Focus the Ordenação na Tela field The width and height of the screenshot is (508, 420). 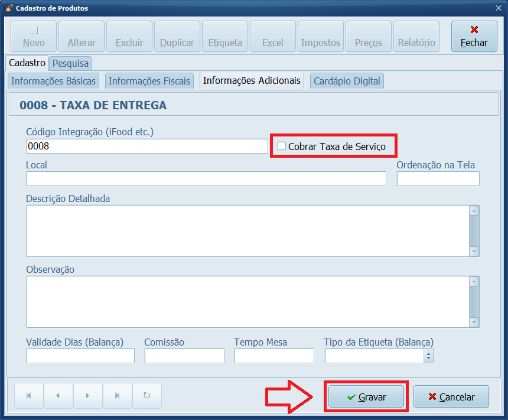click(x=438, y=179)
